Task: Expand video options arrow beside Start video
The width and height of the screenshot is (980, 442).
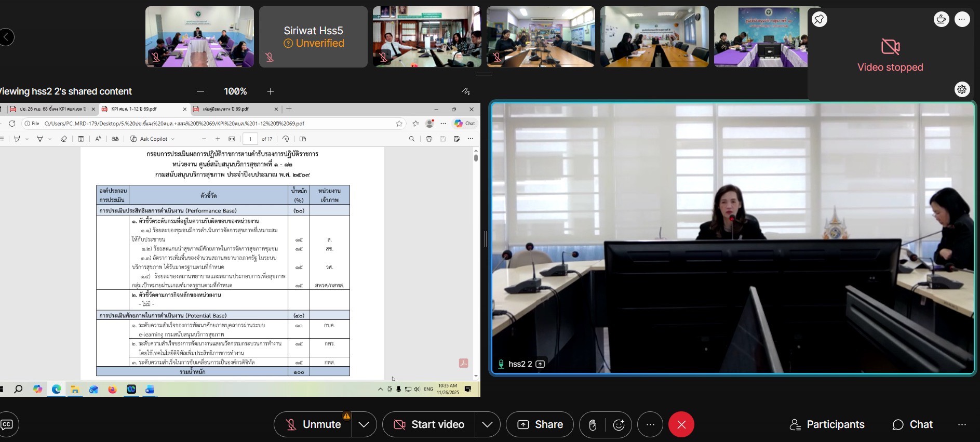Action: [x=487, y=425]
